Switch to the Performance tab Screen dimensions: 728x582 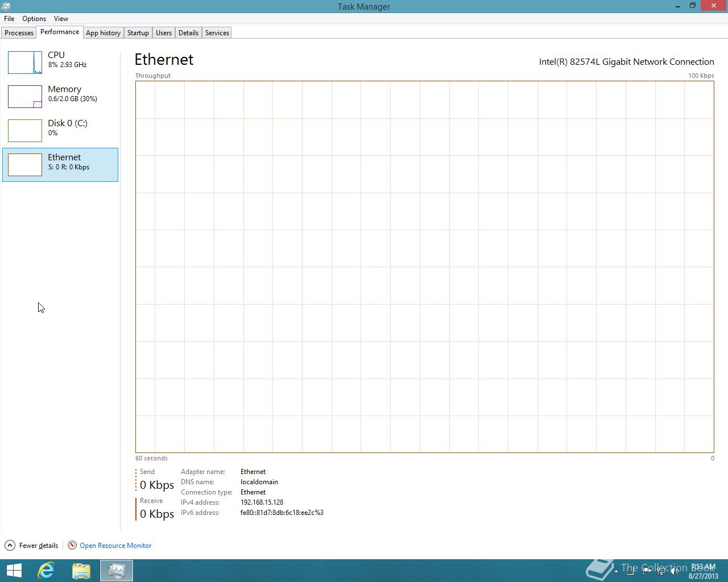pyautogui.click(x=60, y=32)
